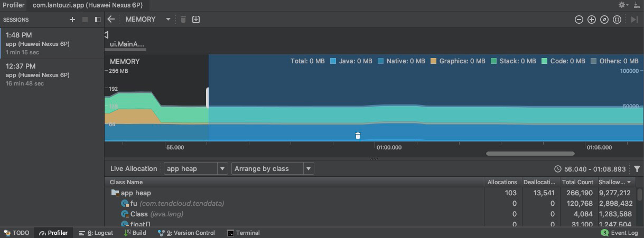Image resolution: width=644 pixels, height=238 pixels.
Task: Click the Code memory legend swatch
Action: (545, 61)
